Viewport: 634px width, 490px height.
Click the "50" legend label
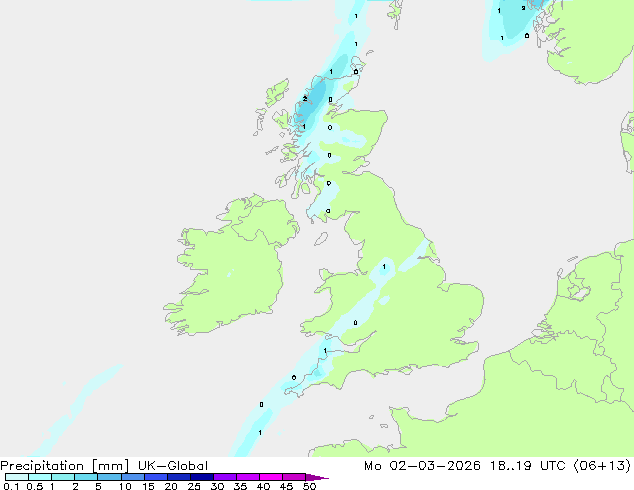coord(309,486)
